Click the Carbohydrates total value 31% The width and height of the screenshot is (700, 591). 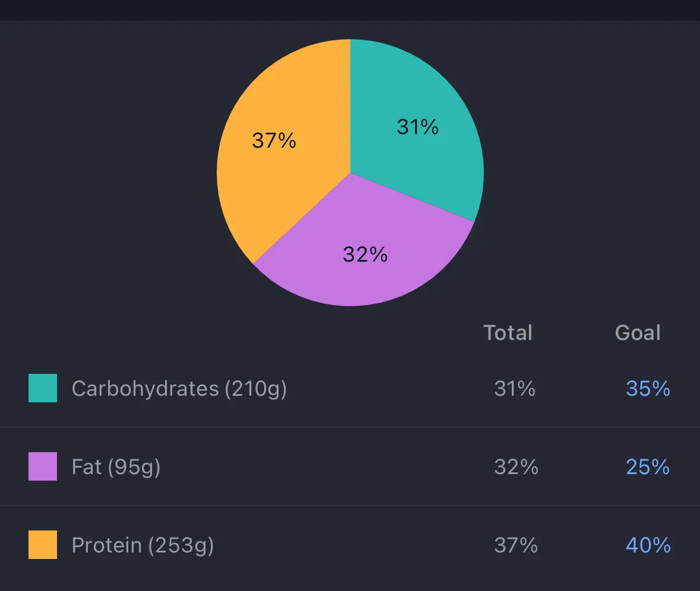click(515, 389)
